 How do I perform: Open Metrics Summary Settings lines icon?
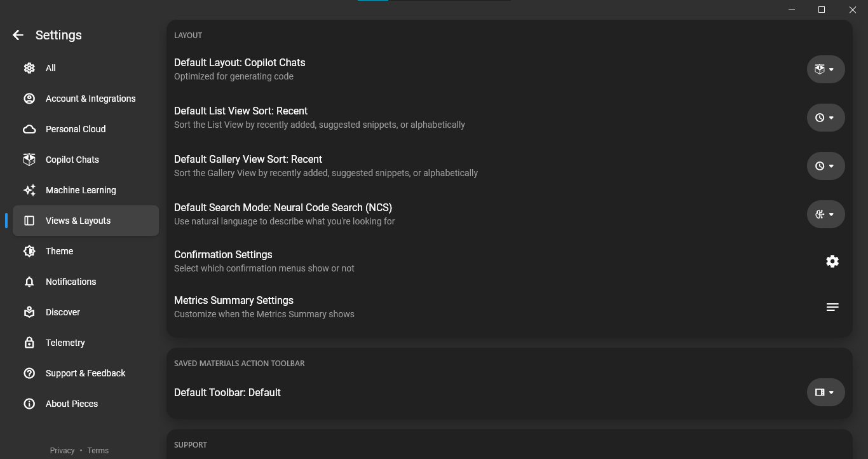(832, 307)
